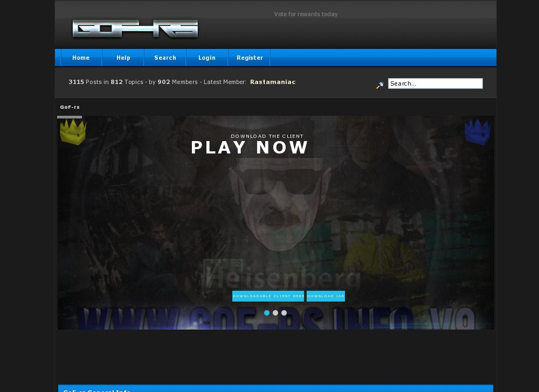Click the 'Vote for rewards today' banner
This screenshot has height=392, width=539.
coord(306,14)
